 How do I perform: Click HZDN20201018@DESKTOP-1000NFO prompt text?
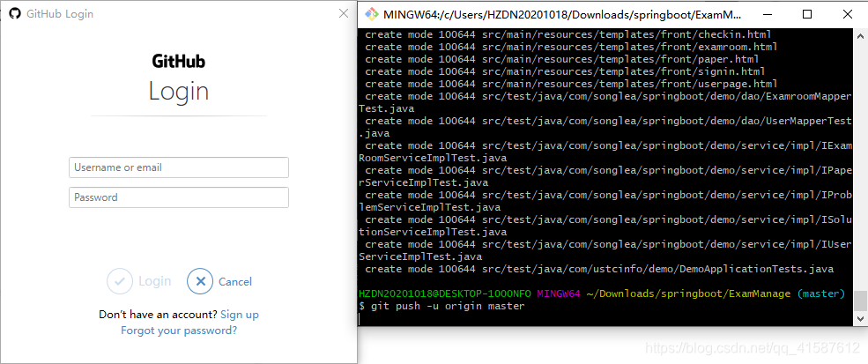click(x=444, y=293)
